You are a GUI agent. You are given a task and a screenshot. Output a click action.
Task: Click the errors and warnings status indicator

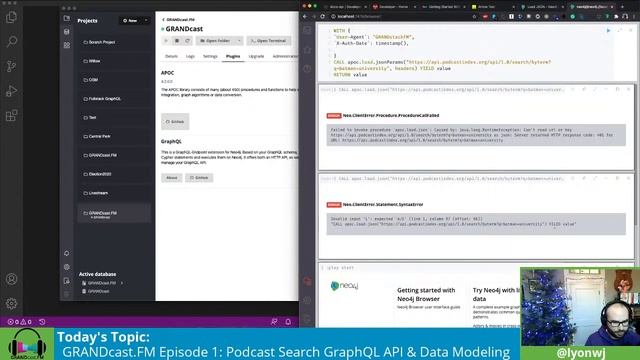tap(20, 322)
